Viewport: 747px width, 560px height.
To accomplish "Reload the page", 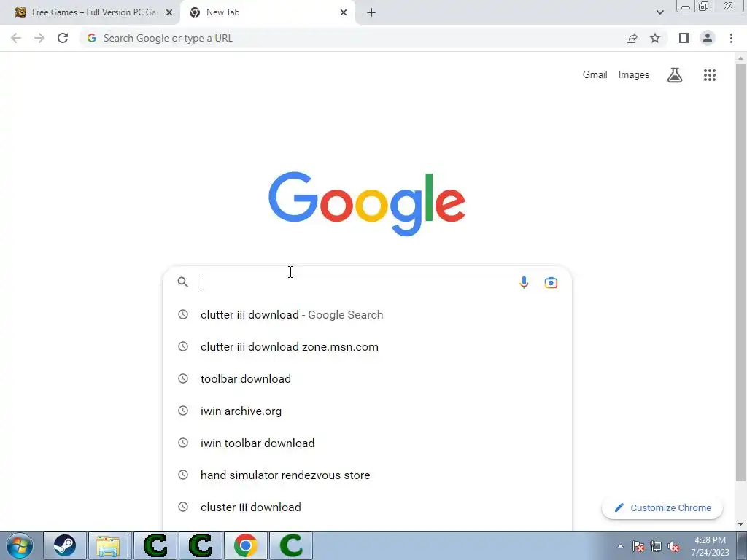I will tap(63, 38).
